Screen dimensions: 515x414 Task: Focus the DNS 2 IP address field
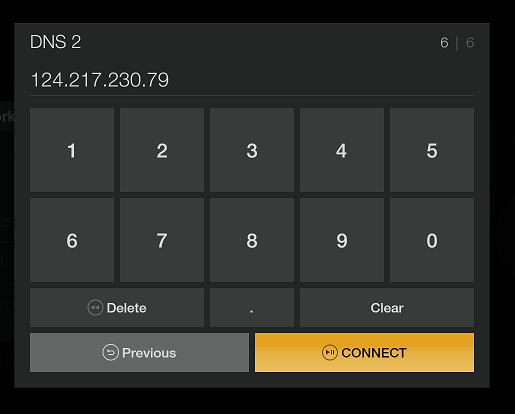(x=252, y=80)
